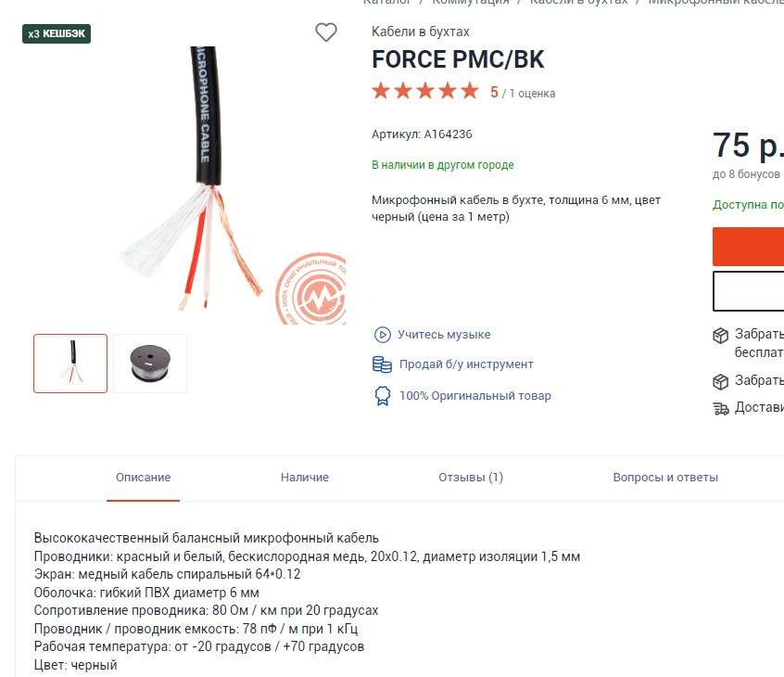Select the cable ends thumbnail
The width and height of the screenshot is (784, 677).
(70, 364)
